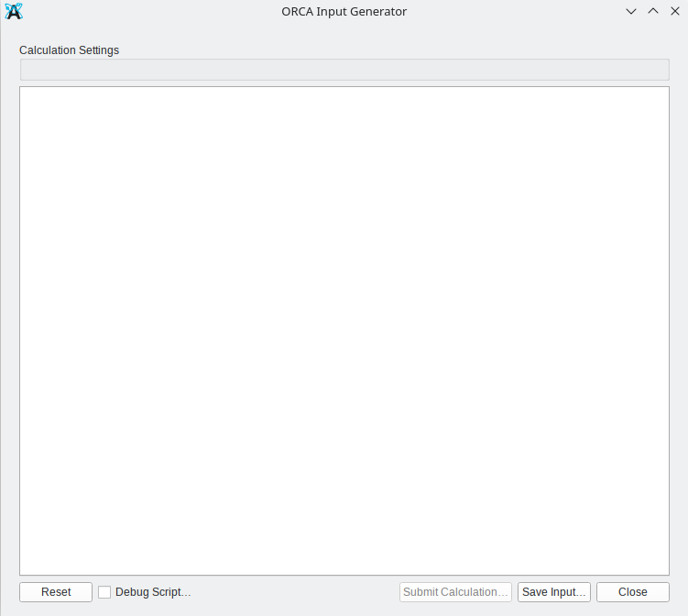Tick the box beside Debug Script…
The height and width of the screenshot is (616, 688).
(x=104, y=592)
